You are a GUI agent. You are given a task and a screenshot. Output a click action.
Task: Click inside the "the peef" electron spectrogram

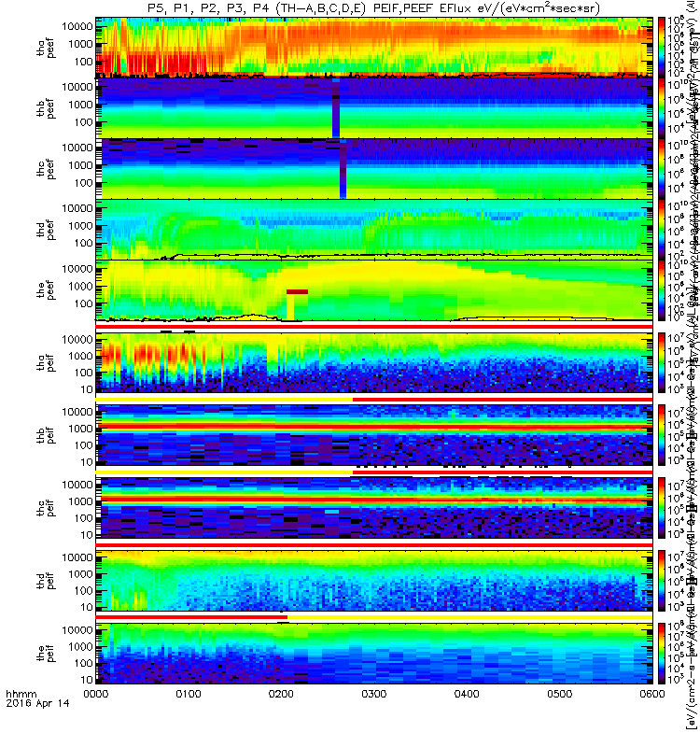374,290
